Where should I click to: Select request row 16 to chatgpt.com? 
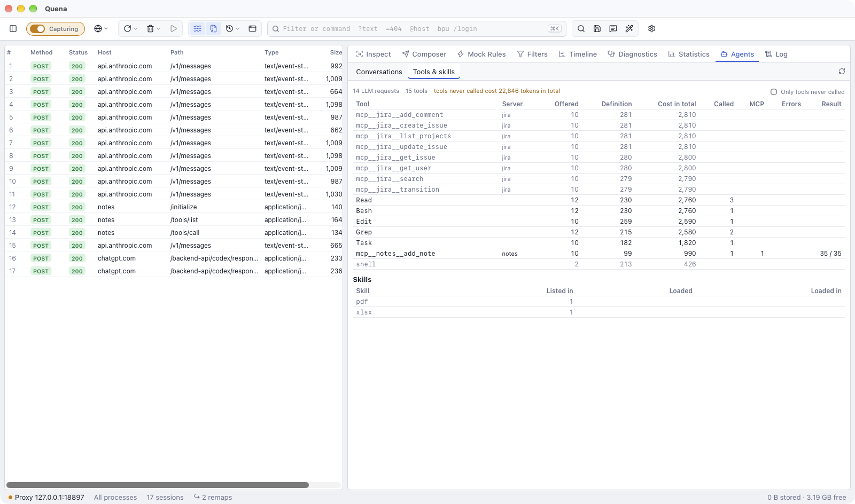pos(174,258)
